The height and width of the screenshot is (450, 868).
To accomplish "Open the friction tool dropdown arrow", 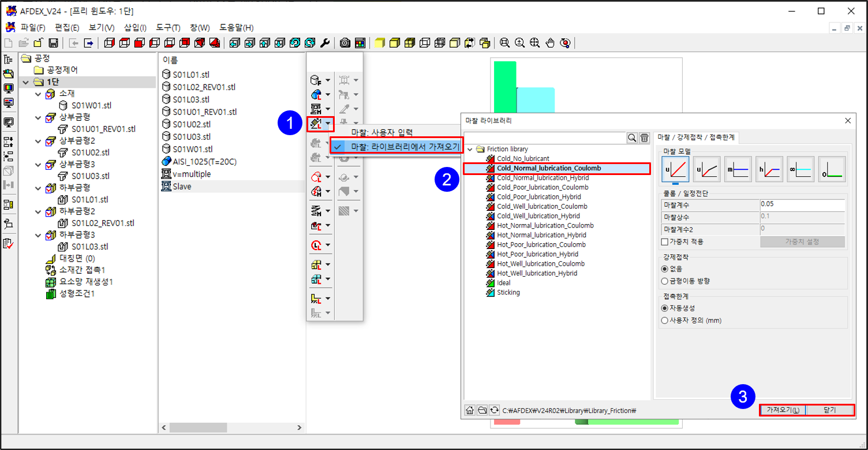I will click(328, 123).
